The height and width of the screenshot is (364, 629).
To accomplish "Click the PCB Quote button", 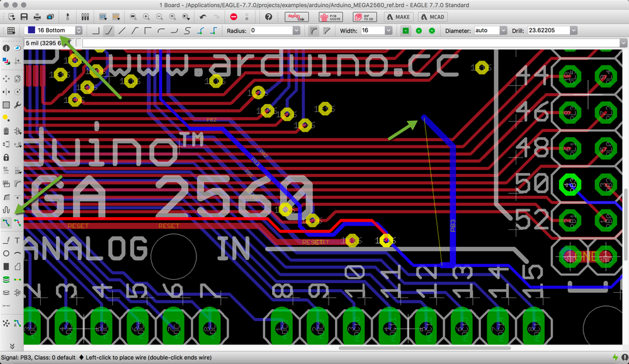I will tap(331, 17).
